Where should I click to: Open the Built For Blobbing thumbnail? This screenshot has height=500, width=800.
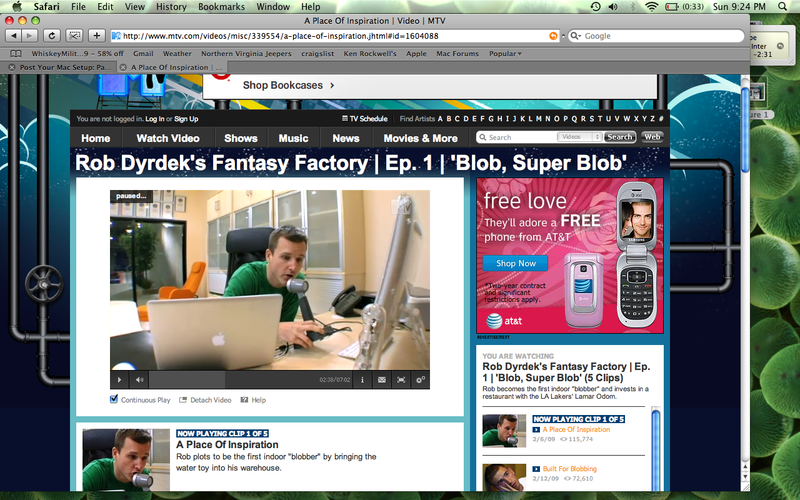click(504, 477)
